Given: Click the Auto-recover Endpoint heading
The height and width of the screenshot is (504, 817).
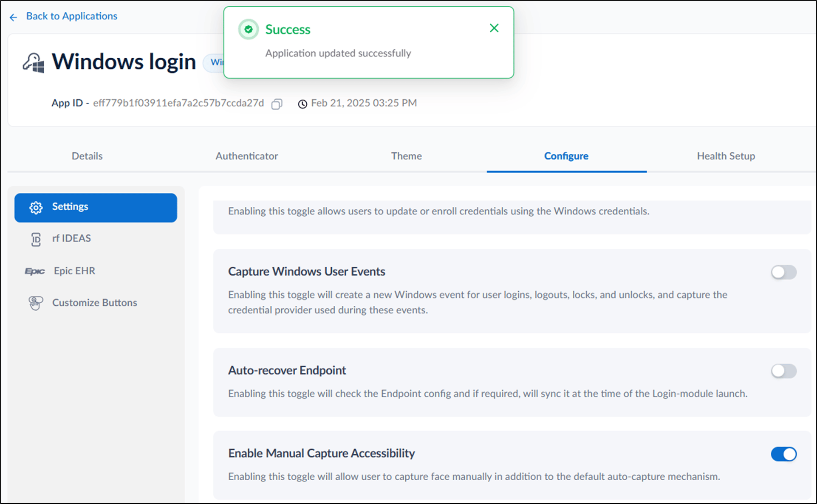Looking at the screenshot, I should point(287,370).
